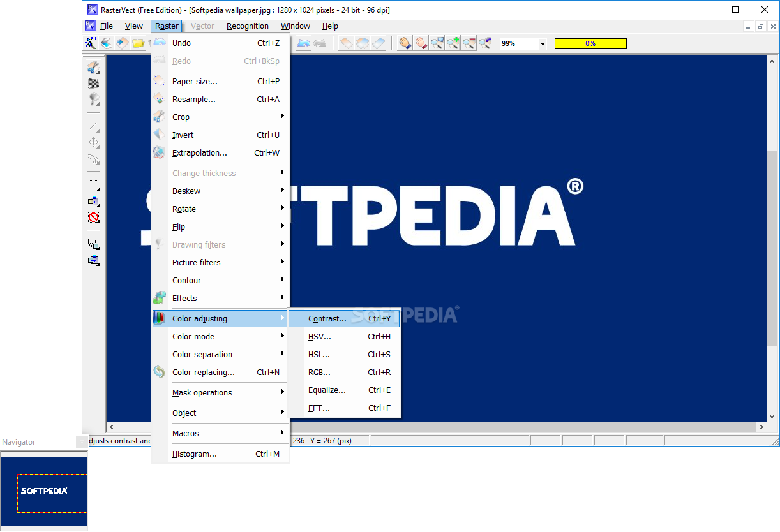
Task: Expand the Object submenu
Action: [x=220, y=413]
